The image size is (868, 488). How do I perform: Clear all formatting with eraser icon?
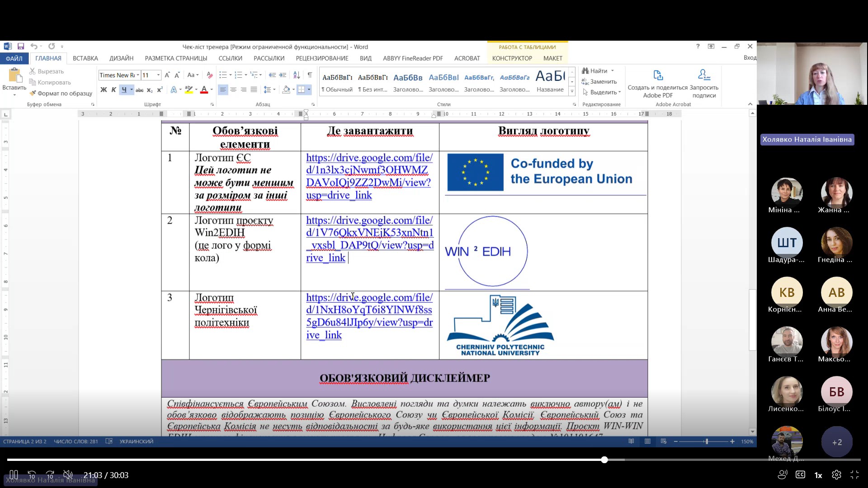209,75
